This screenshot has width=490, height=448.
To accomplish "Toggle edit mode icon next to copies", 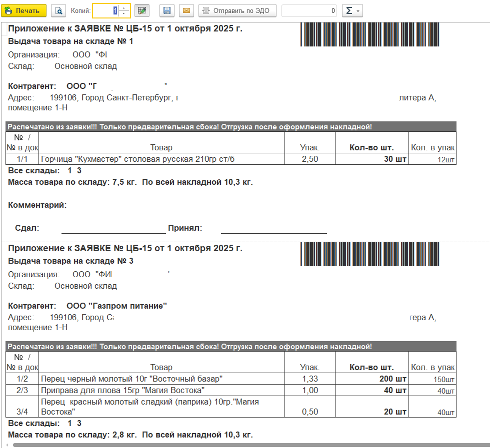I will tap(142, 10).
